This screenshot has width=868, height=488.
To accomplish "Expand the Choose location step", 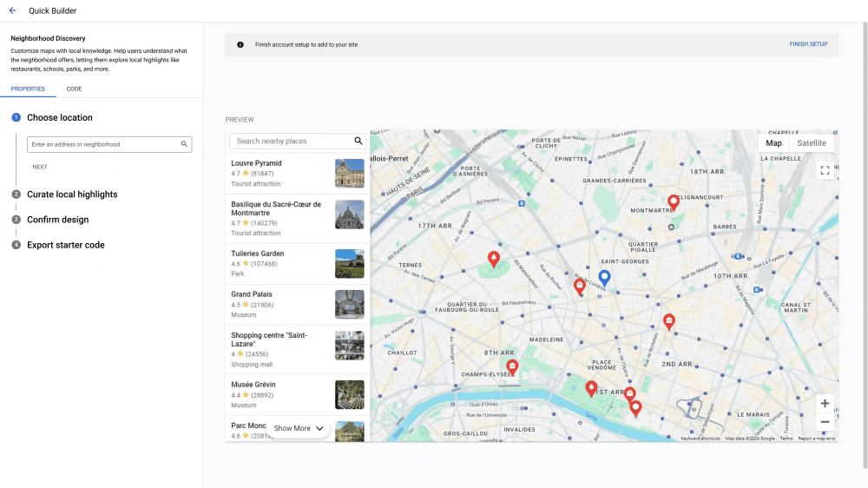I will (60, 117).
